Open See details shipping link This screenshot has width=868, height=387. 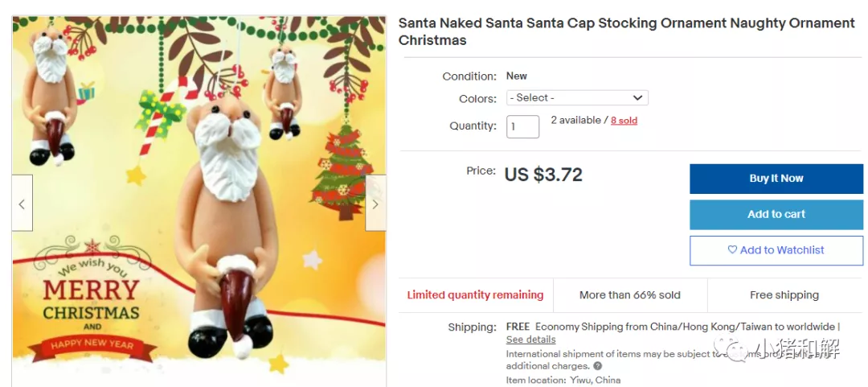click(530, 340)
